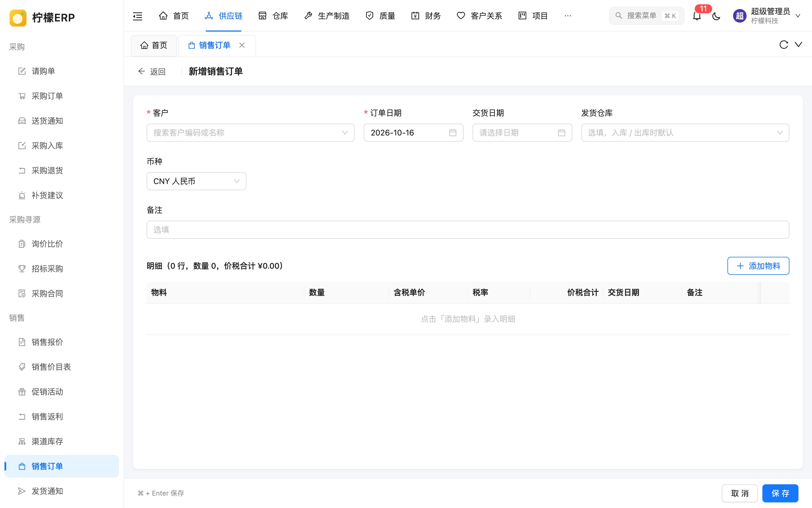The height and width of the screenshot is (508, 812).
Task: Open the more menu ellipsis in top nav
Action: (568, 16)
